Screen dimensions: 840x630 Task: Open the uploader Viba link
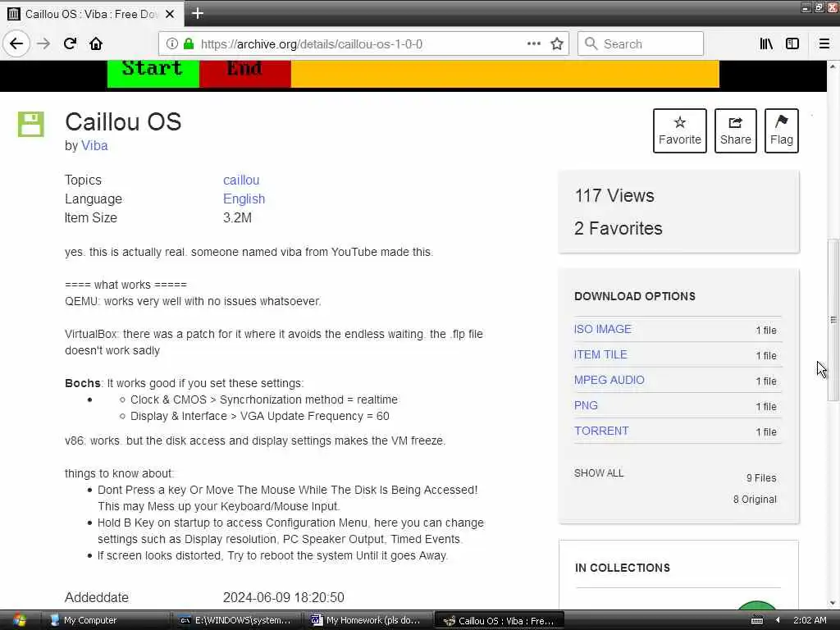coord(94,146)
